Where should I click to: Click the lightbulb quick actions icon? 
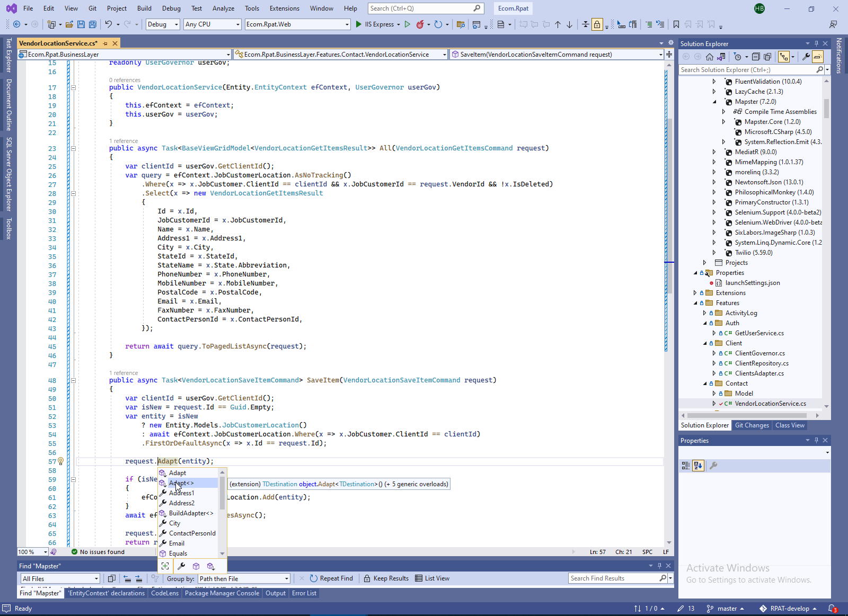[60, 461]
